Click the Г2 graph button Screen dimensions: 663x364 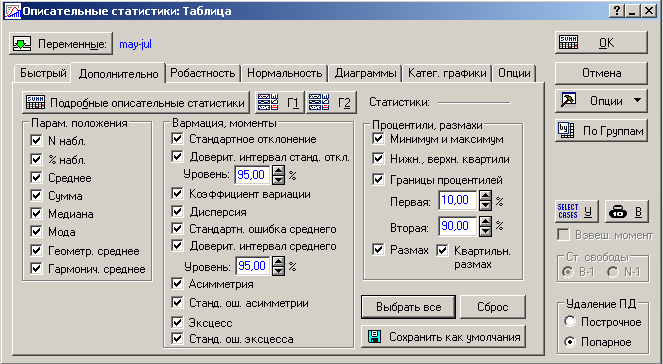[x=331, y=103]
